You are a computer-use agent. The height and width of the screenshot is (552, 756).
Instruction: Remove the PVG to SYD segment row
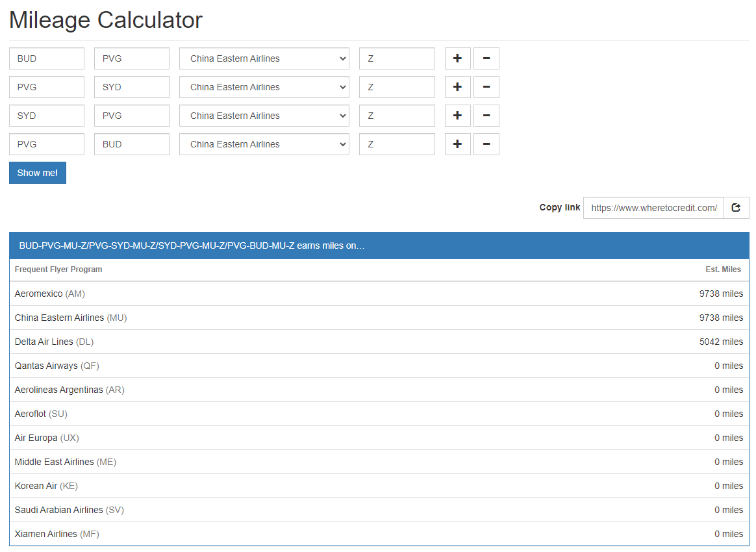click(486, 87)
